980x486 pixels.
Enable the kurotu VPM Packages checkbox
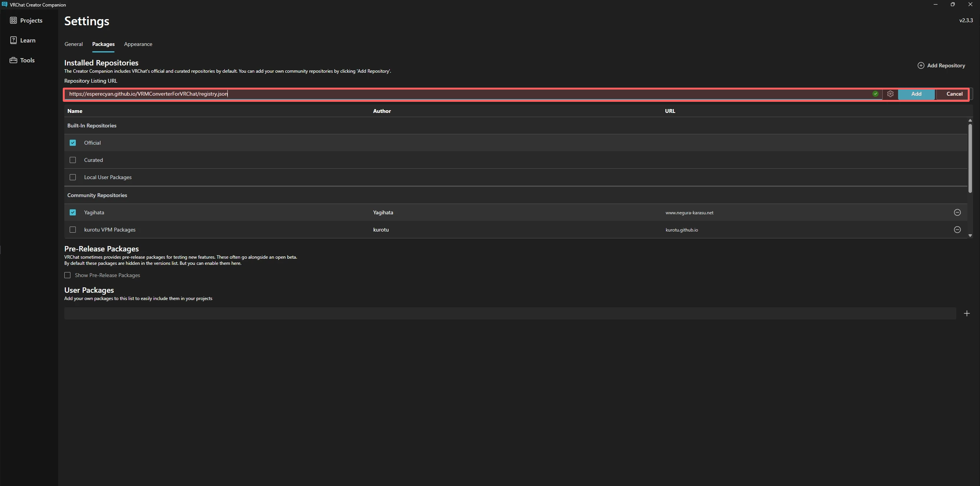[73, 230]
